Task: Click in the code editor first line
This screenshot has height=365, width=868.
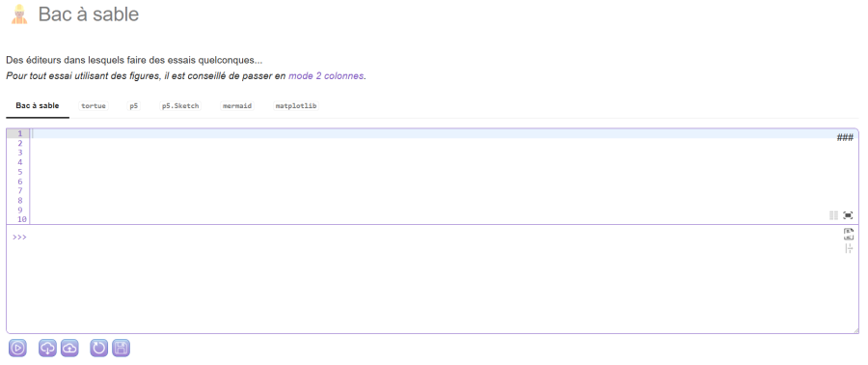Action: 443,133
